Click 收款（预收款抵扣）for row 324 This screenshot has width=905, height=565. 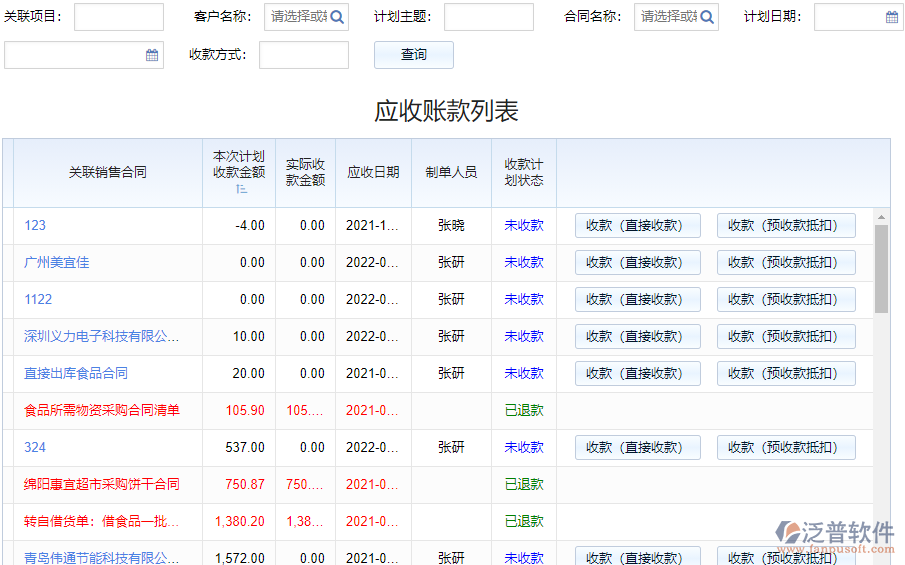[x=786, y=447]
